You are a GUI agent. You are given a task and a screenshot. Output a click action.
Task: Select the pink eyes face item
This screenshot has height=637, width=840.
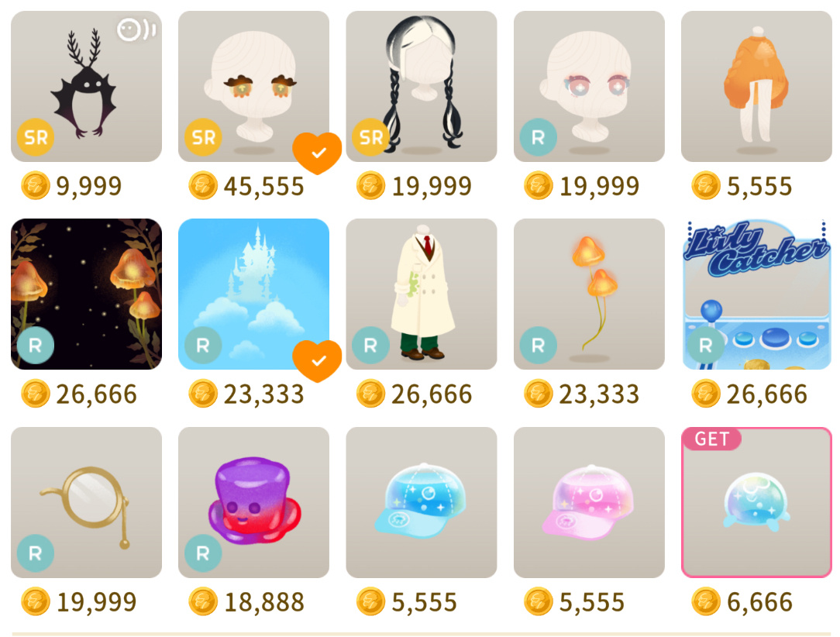click(x=589, y=86)
